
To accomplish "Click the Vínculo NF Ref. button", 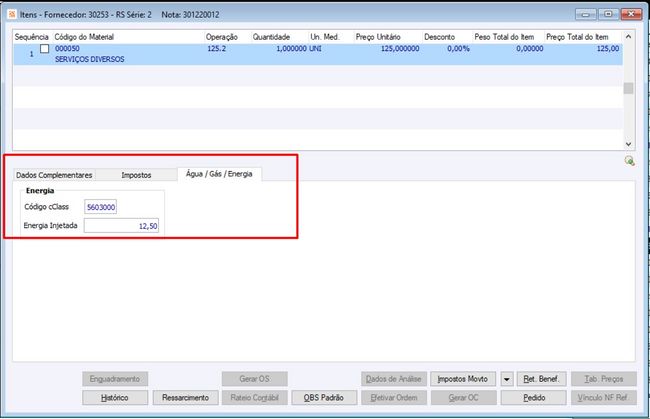I will (604, 397).
